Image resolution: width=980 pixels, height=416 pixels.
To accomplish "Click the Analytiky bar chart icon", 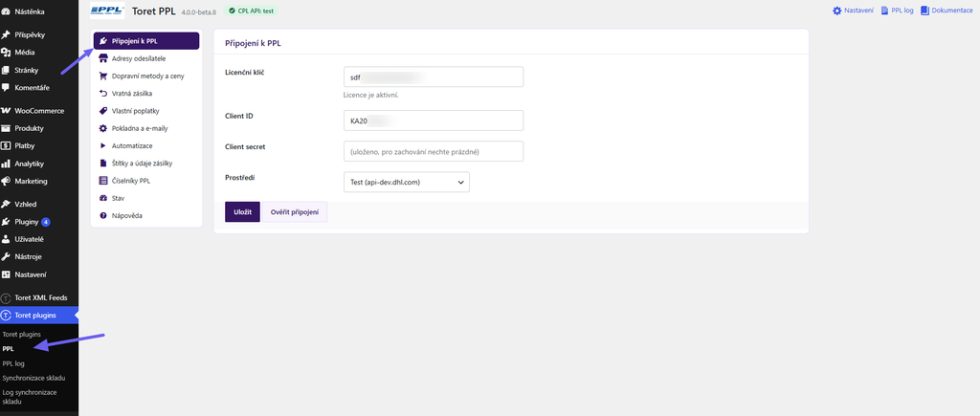I will [x=6, y=164].
